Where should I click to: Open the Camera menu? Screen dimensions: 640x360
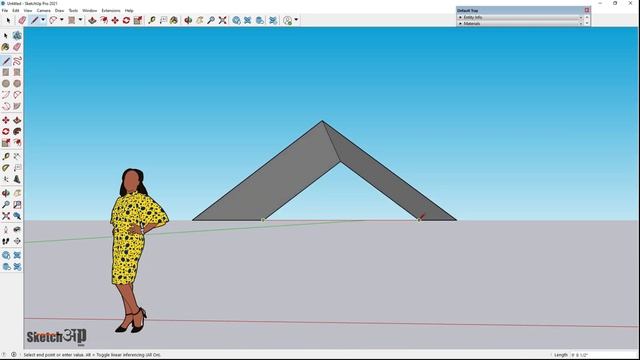pos(44,10)
